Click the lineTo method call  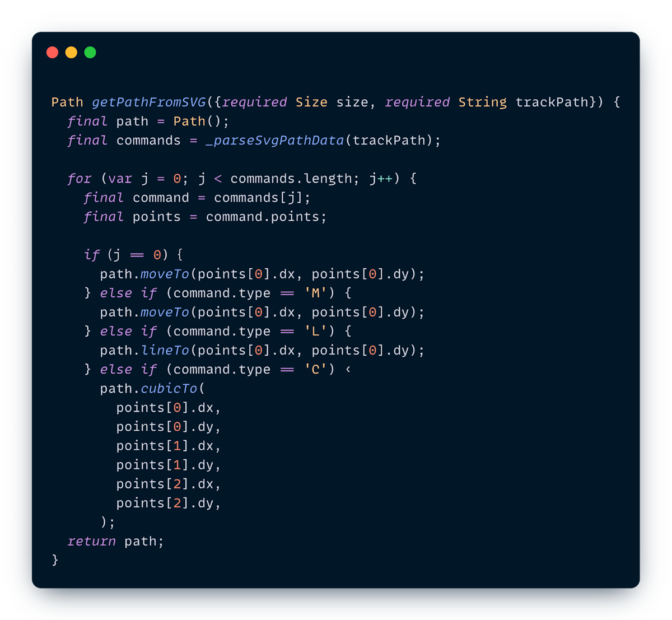(165, 351)
